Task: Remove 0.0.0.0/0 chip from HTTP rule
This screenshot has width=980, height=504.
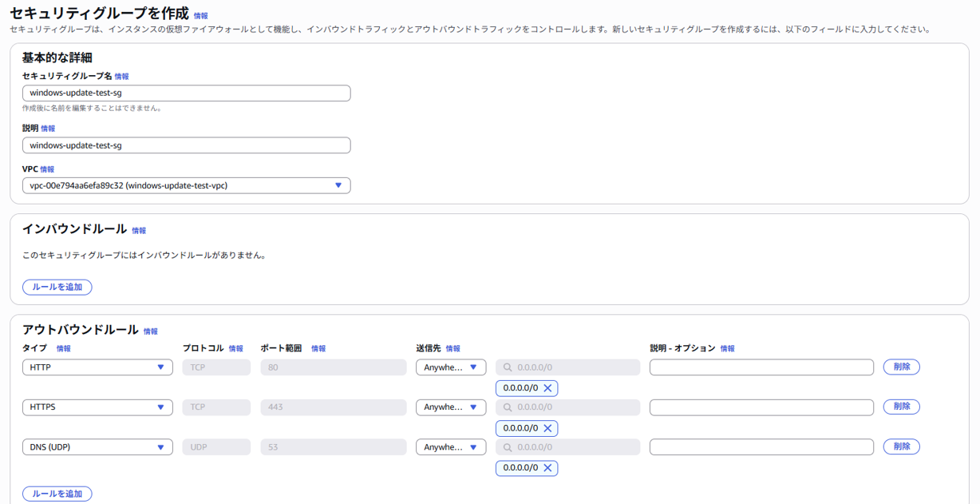Action: (547, 388)
